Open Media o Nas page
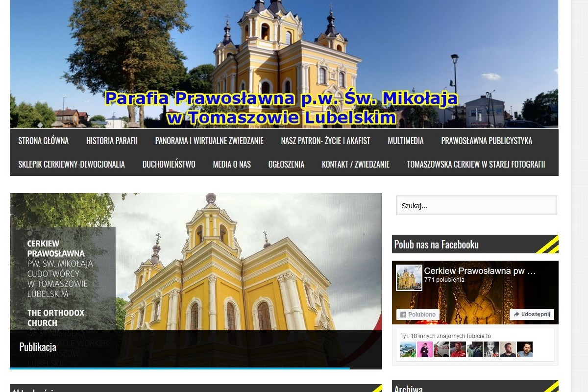Viewport: 588px width, 392px height. (x=232, y=164)
